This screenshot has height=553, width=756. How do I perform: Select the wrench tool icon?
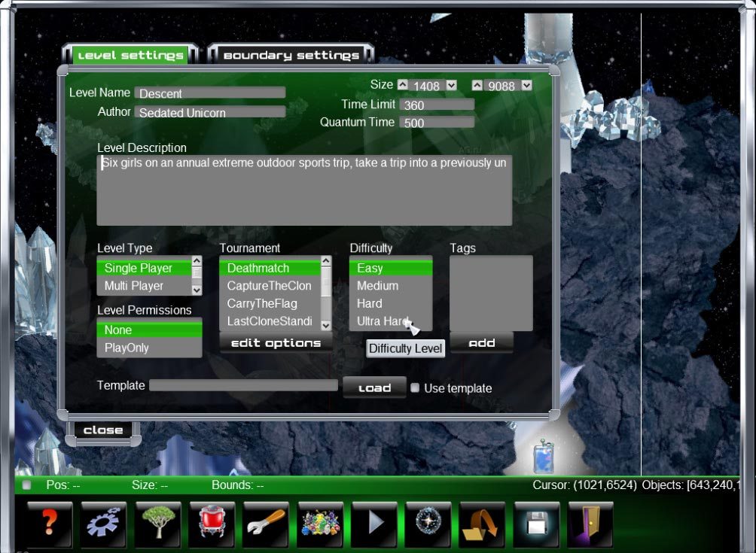[267, 524]
